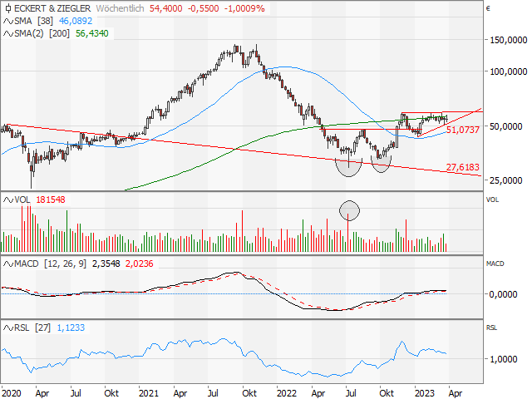This screenshot has width=532, height=399.
Task: Click the RSL label on right axis
Action: pos(491,328)
